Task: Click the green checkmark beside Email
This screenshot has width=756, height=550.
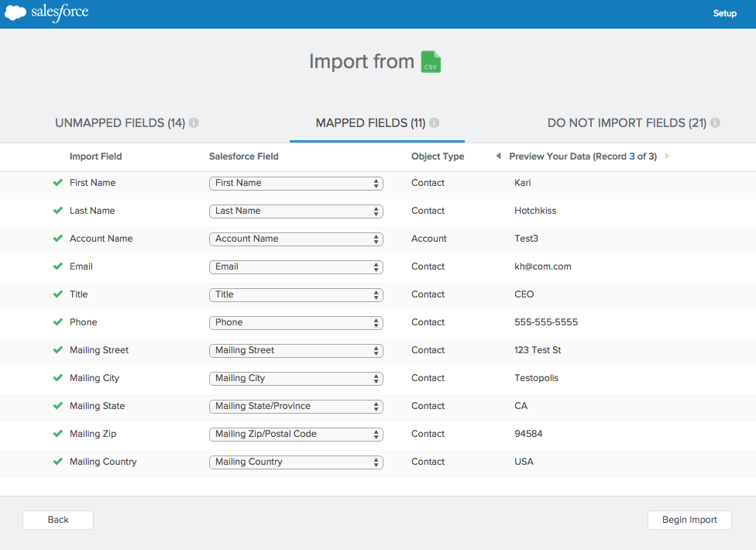Action: pos(57,266)
